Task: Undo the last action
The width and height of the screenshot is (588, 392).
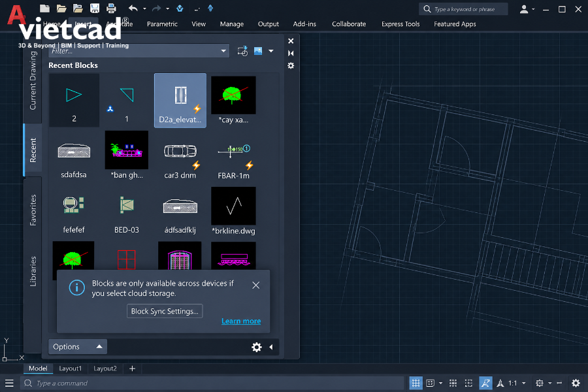Action: tap(133, 8)
